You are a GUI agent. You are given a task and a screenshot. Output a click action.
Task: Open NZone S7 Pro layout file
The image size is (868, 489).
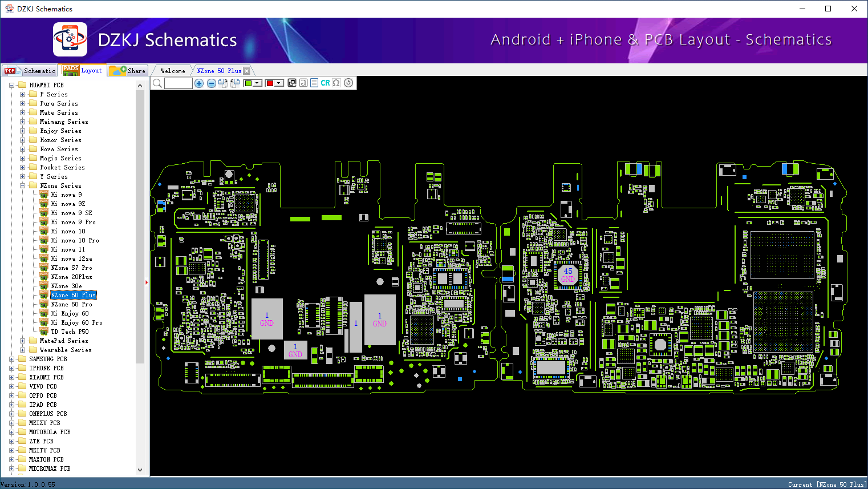(x=71, y=268)
